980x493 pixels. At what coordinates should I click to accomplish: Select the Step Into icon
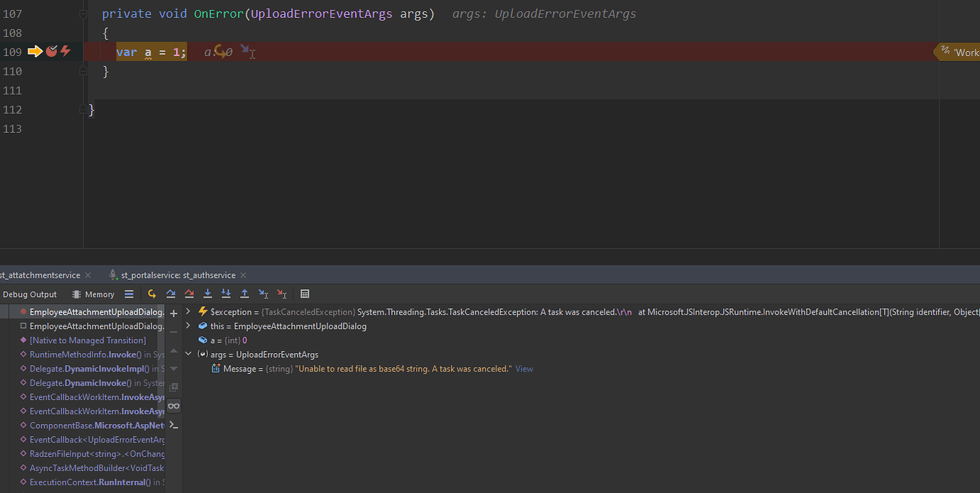[x=207, y=293]
